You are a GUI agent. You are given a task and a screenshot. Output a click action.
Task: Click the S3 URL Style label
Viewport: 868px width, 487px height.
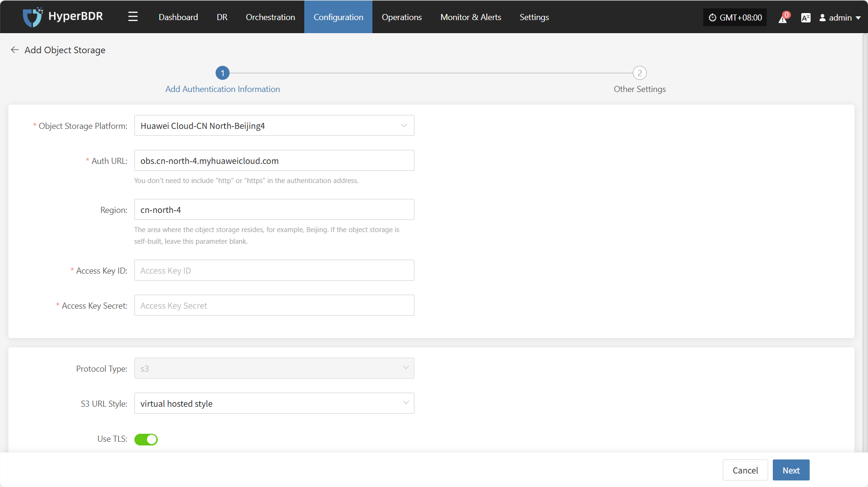(x=104, y=404)
